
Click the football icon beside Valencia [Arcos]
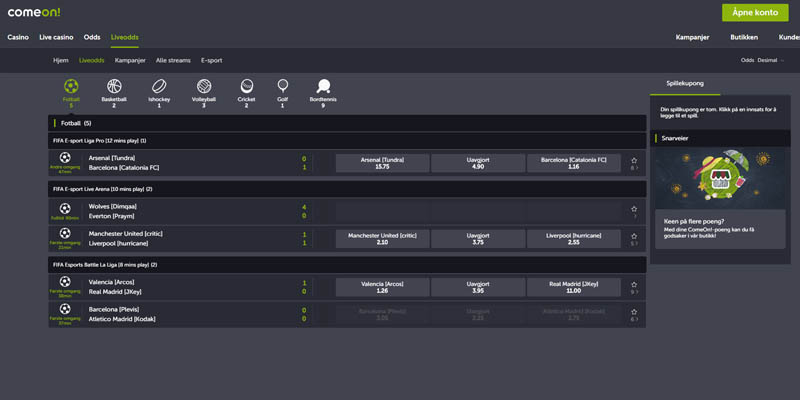(65, 281)
